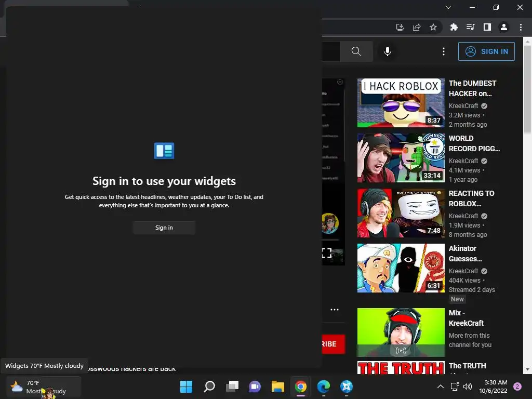Click the YouTube search magnifier button
This screenshot has height=399, width=532.
coord(356,51)
